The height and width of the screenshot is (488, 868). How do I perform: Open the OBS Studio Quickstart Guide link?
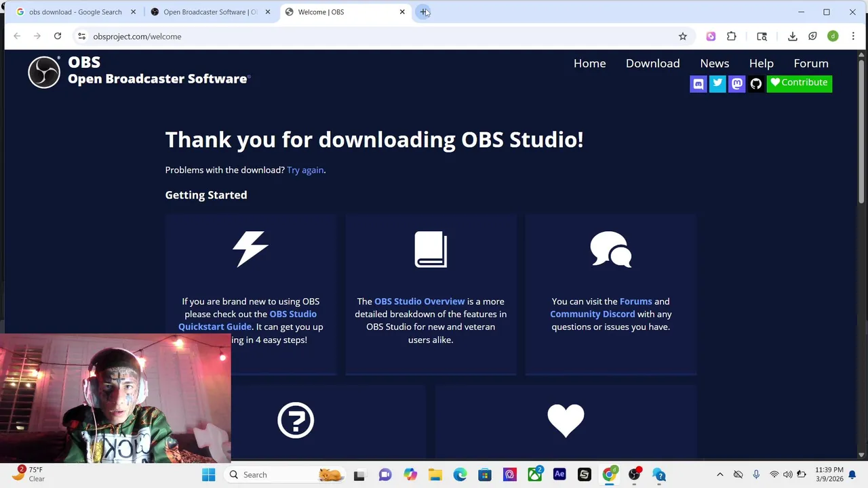tap(248, 321)
